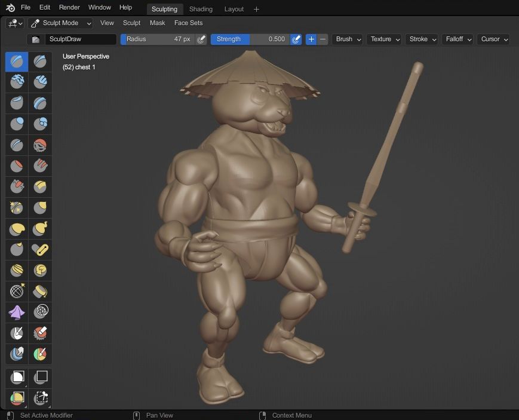
Task: Toggle pressure sensitivity for Strength
Action: click(296, 39)
